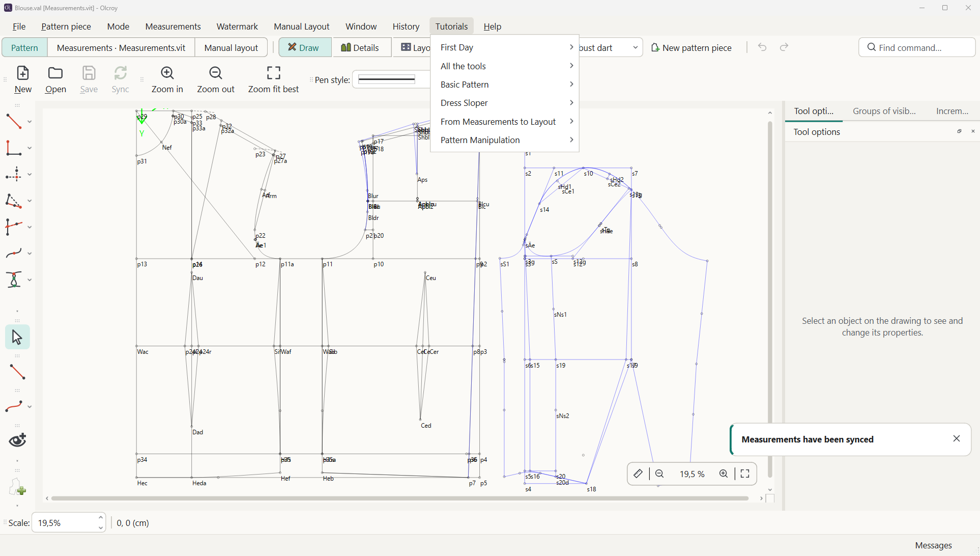Select the dart/elliptical arc tool
This screenshot has width=980, height=556.
(14, 280)
